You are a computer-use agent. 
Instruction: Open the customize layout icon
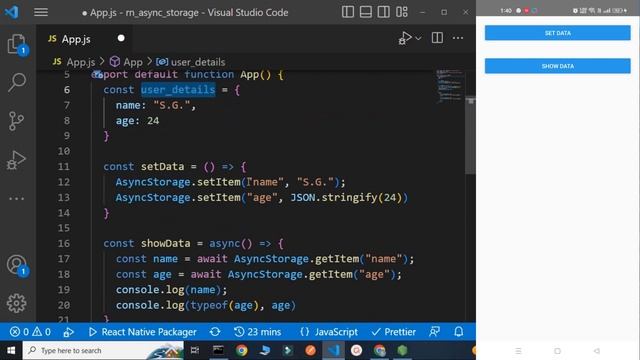point(402,12)
